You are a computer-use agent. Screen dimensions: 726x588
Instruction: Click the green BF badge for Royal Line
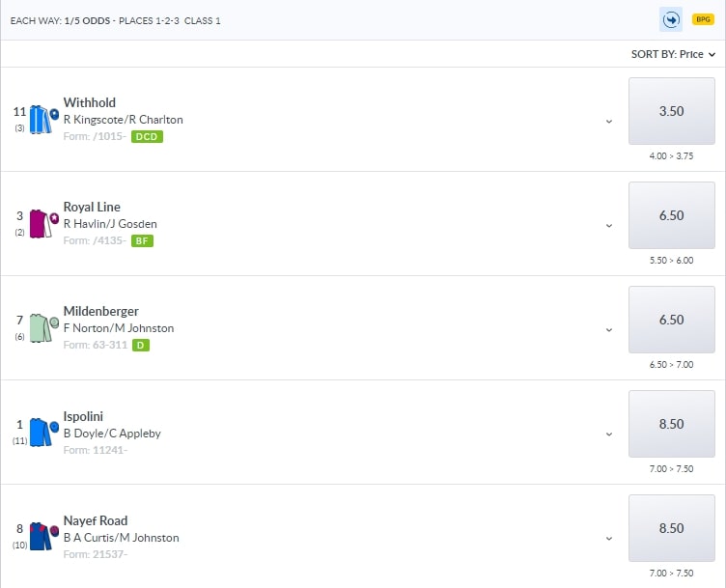[142, 241]
